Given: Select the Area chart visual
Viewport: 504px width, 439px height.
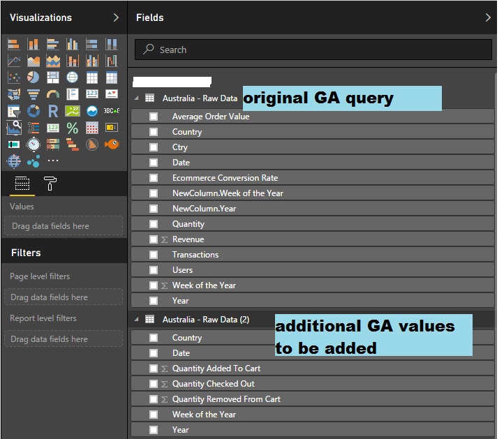Looking at the screenshot, I should tap(34, 61).
